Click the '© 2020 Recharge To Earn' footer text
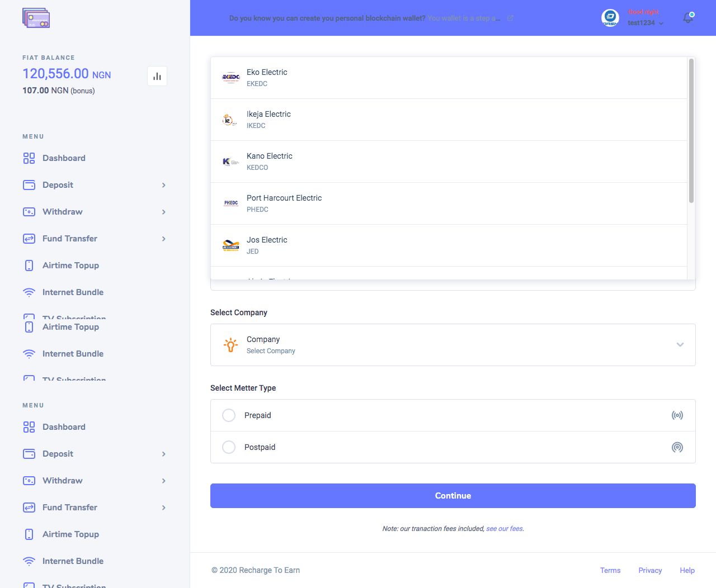Viewport: 716px width, 588px height. tap(256, 570)
